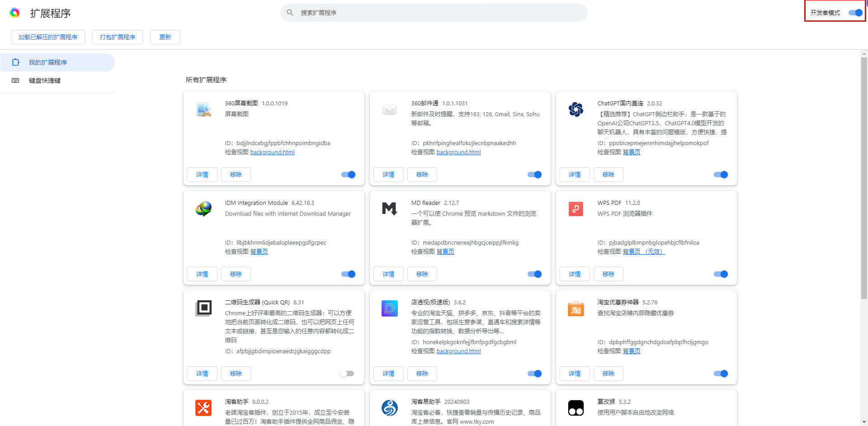The height and width of the screenshot is (426, 868).
Task: Click the 360屏幕截图 extension icon
Action: (x=203, y=109)
